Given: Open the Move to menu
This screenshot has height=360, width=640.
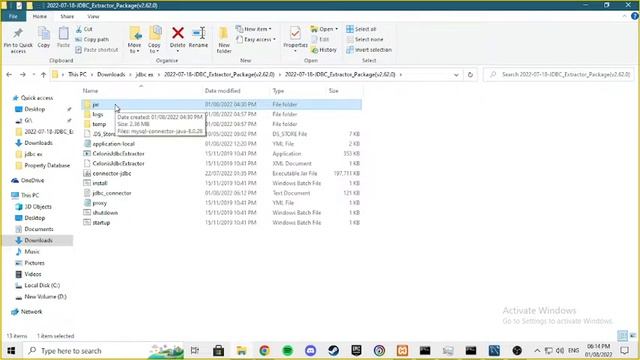Looking at the screenshot, I should (134, 40).
